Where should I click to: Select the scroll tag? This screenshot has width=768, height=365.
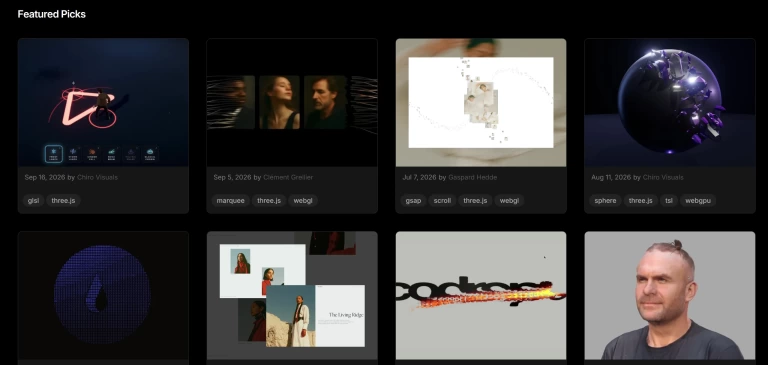[442, 200]
